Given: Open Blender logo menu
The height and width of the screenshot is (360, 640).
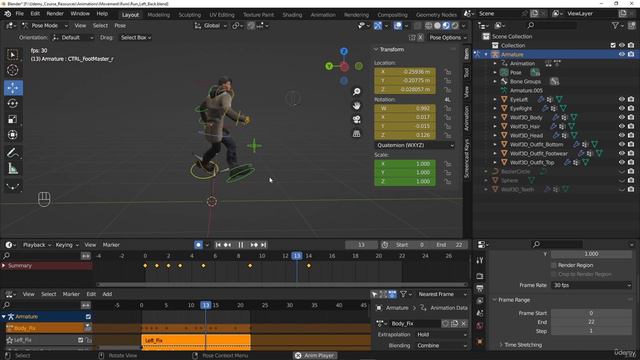Looking at the screenshot, I should point(7,14).
